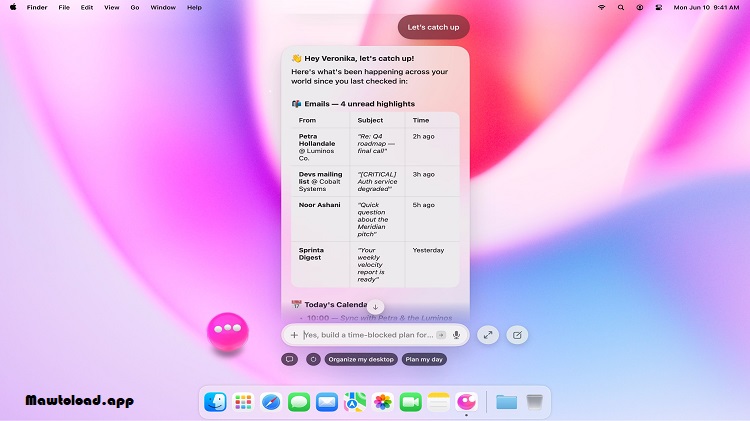Open Mail from the dock
The image size is (750, 421).
[327, 402]
